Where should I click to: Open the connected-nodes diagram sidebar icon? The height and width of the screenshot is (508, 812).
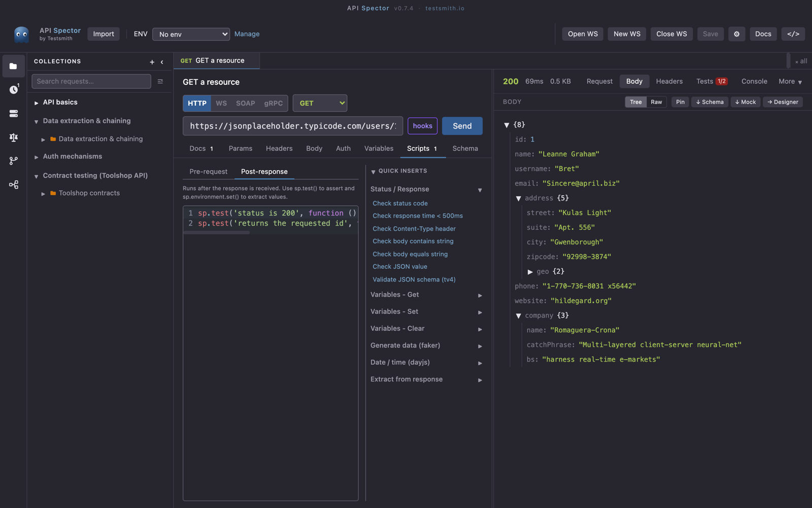[x=14, y=184]
